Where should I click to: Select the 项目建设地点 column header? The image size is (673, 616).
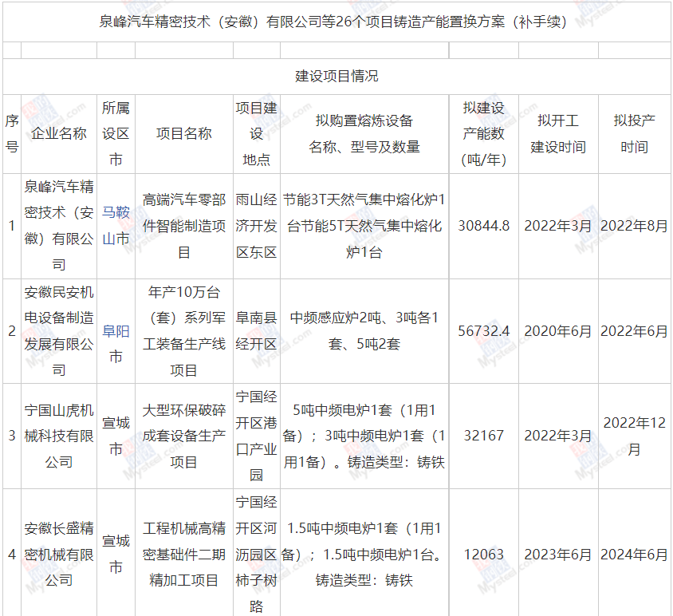pos(256,133)
